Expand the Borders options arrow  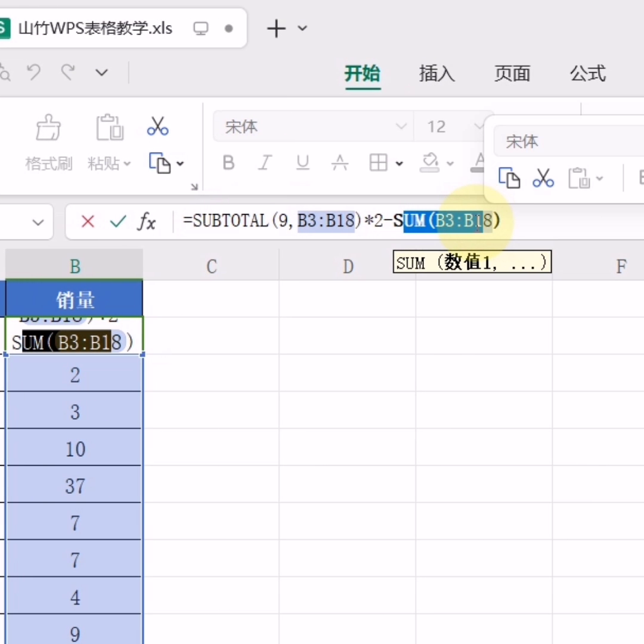pos(399,163)
